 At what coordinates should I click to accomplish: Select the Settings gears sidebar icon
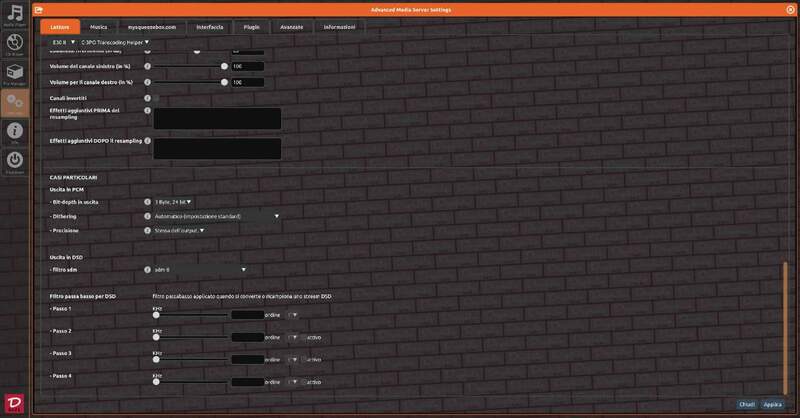(x=15, y=103)
